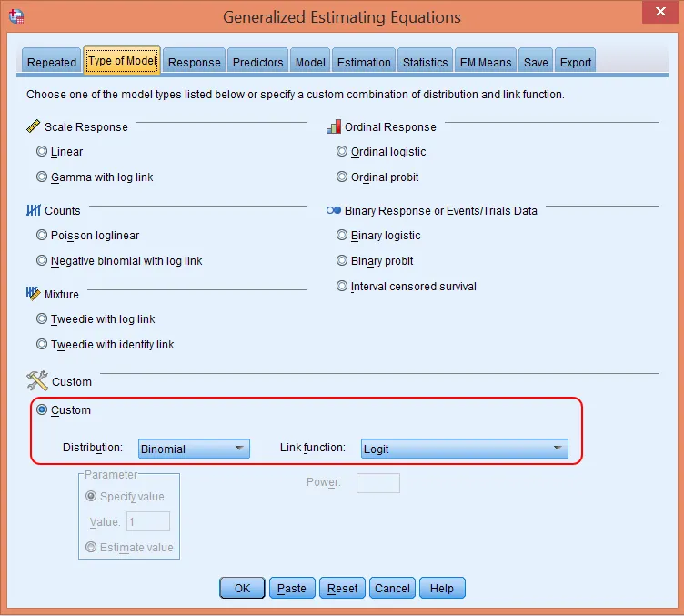The height and width of the screenshot is (616, 684).
Task: Go to the Predictors tab
Action: coord(257,62)
